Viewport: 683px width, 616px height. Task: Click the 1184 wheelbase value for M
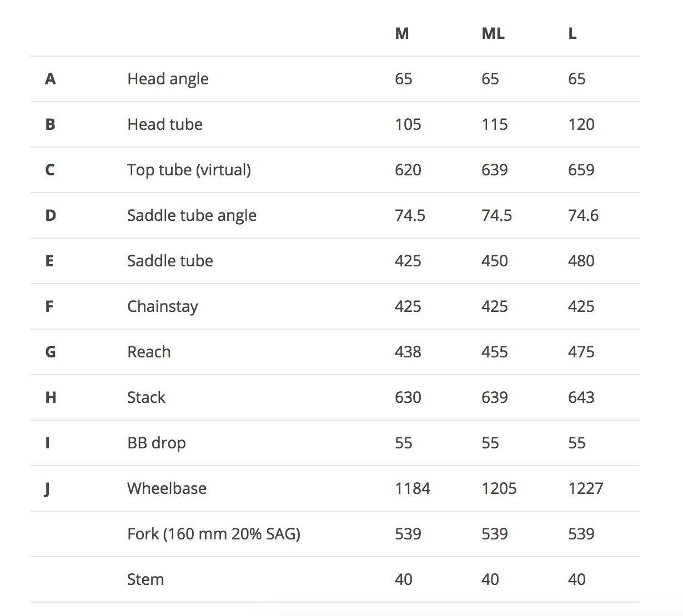pos(412,488)
